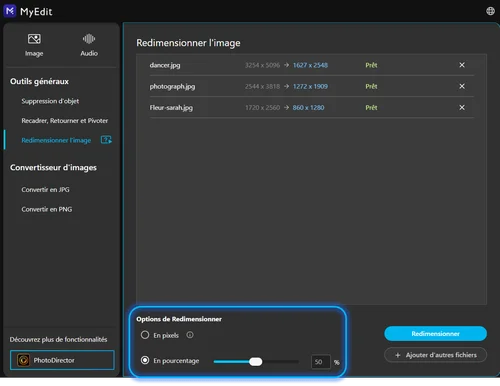
Task: Click the Options de Redimensionner label
Action: pyautogui.click(x=179, y=319)
